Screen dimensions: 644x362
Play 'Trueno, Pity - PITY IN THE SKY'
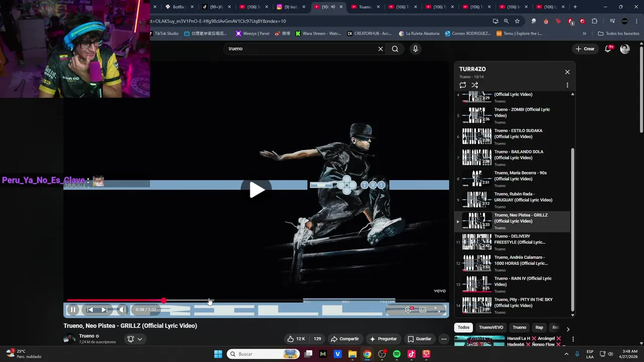tap(512, 306)
